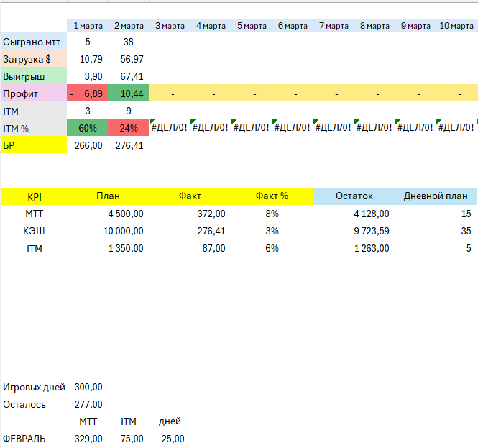Select the '8 марта' date header cell

click(x=374, y=26)
